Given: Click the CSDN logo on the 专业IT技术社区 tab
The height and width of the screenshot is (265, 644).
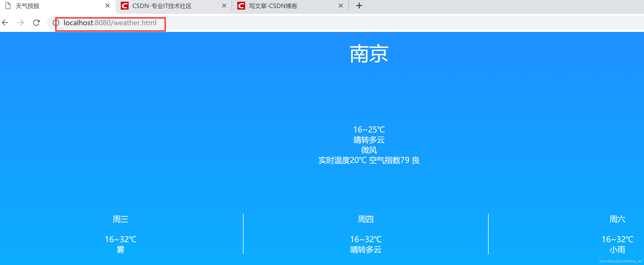Looking at the screenshot, I should coord(125,6).
